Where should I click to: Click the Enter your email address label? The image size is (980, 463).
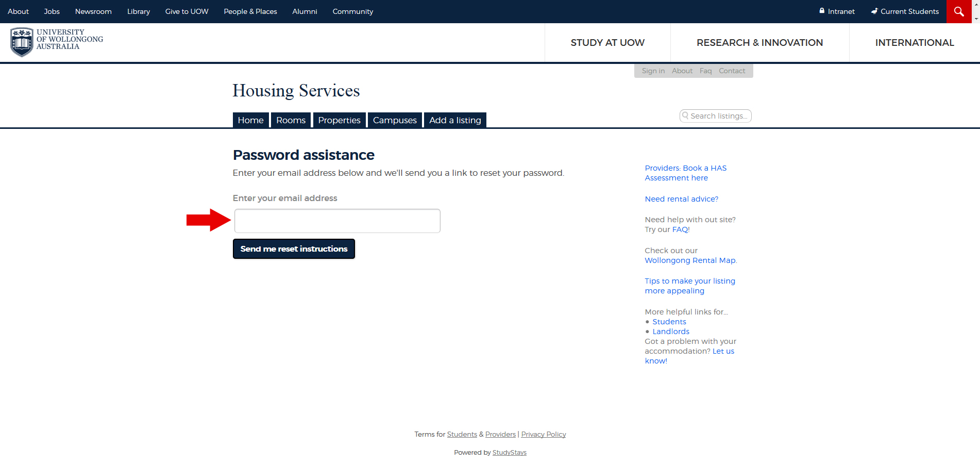click(285, 198)
